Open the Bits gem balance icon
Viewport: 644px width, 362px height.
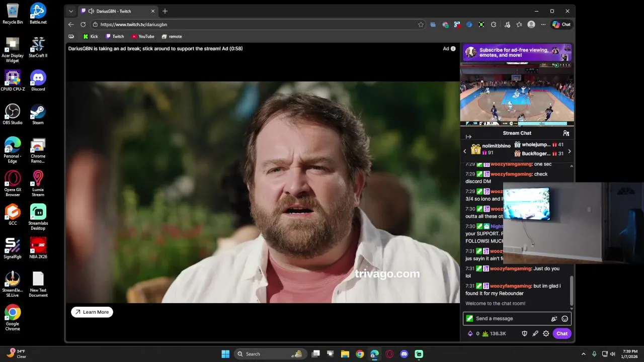(470, 333)
